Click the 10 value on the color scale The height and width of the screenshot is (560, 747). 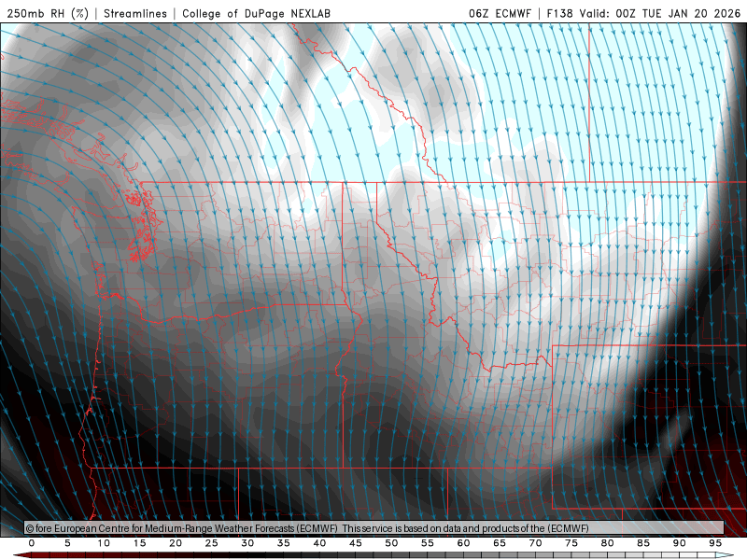click(104, 543)
